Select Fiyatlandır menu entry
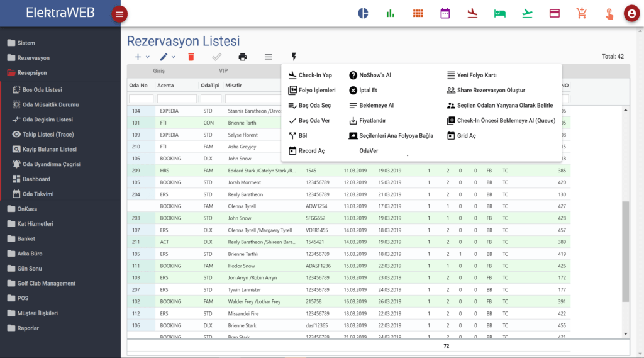 pyautogui.click(x=367, y=121)
